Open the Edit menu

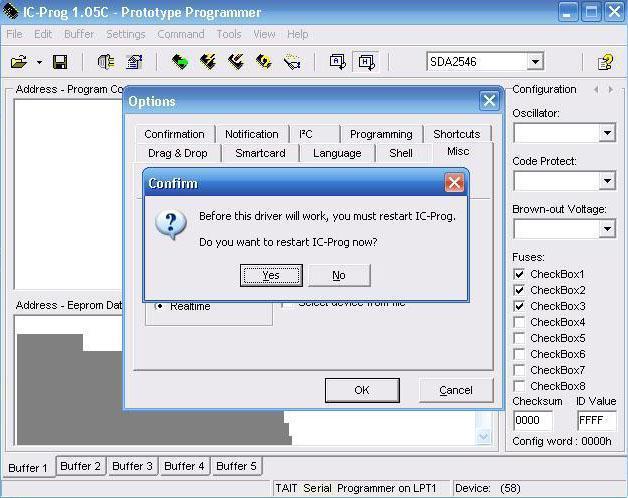click(43, 34)
